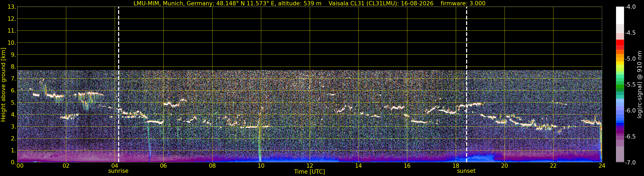This screenshot has width=644, height=176.
Task: Click the 20 tick label on time axis
Action: pyautogui.click(x=505, y=166)
